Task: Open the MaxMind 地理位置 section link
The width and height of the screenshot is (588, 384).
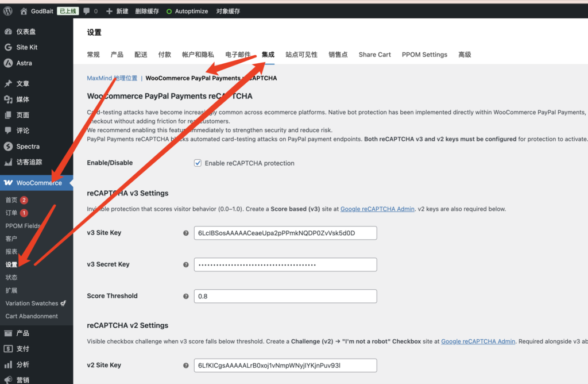Action: [x=112, y=78]
